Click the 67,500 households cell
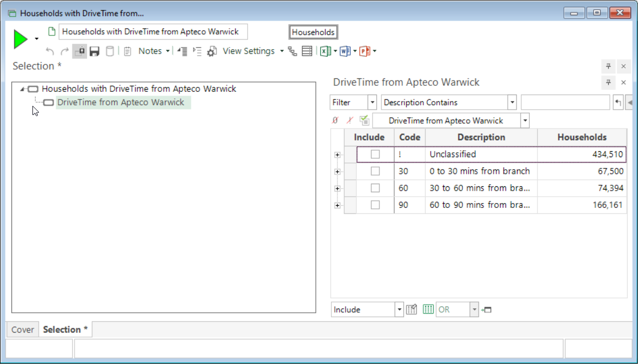The height and width of the screenshot is (364, 638). 582,171
